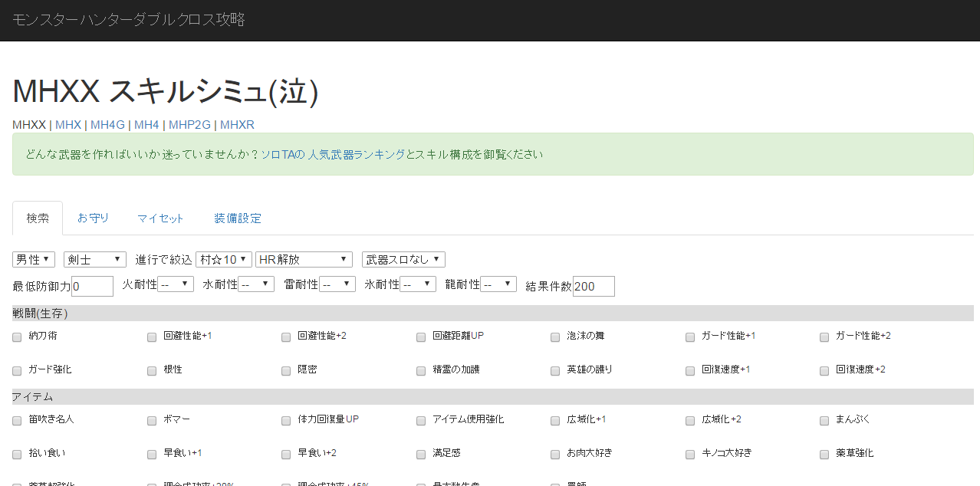This screenshot has width=980, height=486.
Task: Open the 男性 gender dropdown
Action: pyautogui.click(x=34, y=260)
